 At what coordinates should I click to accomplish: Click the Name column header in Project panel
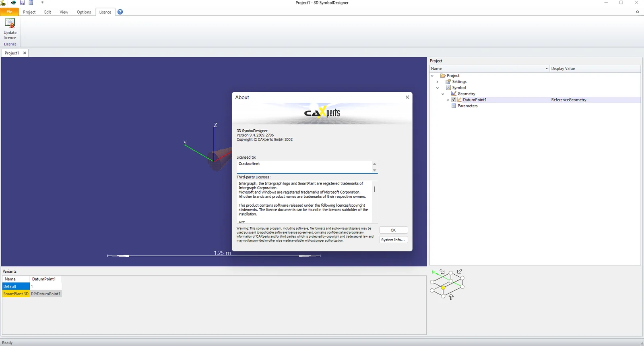[x=489, y=69]
